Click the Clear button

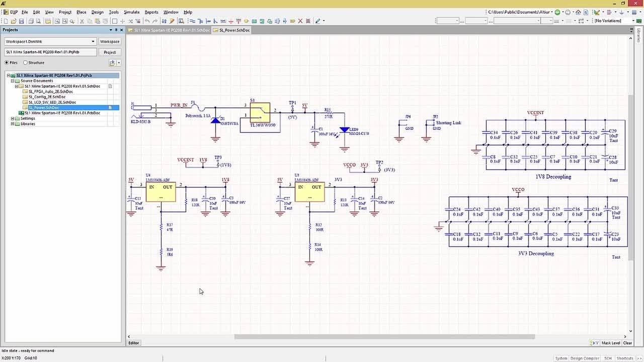pos(627,343)
